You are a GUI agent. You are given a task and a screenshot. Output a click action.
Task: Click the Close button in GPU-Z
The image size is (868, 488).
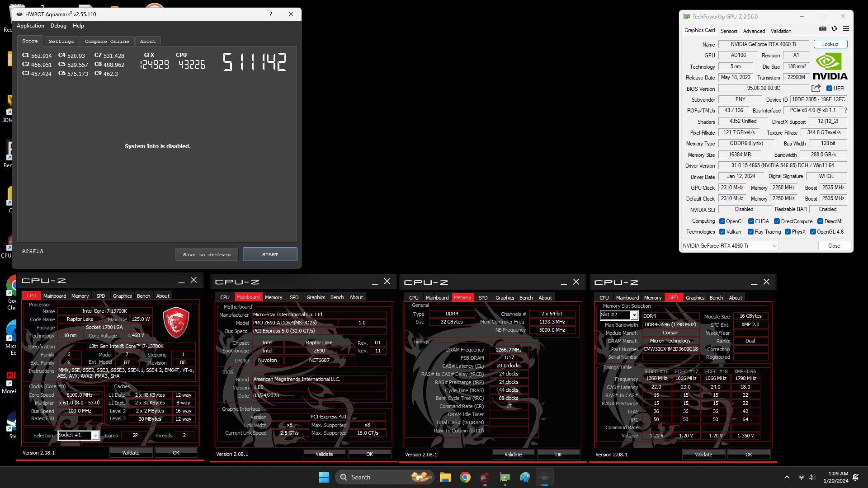pos(834,246)
